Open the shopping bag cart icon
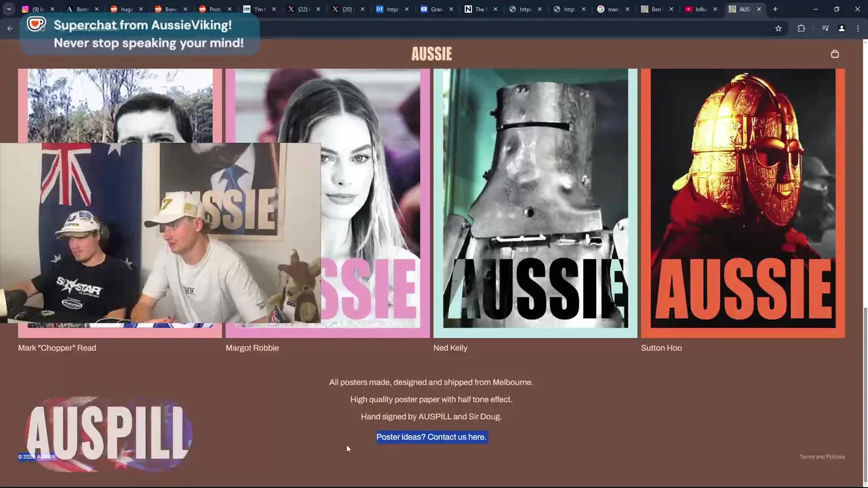 [835, 54]
